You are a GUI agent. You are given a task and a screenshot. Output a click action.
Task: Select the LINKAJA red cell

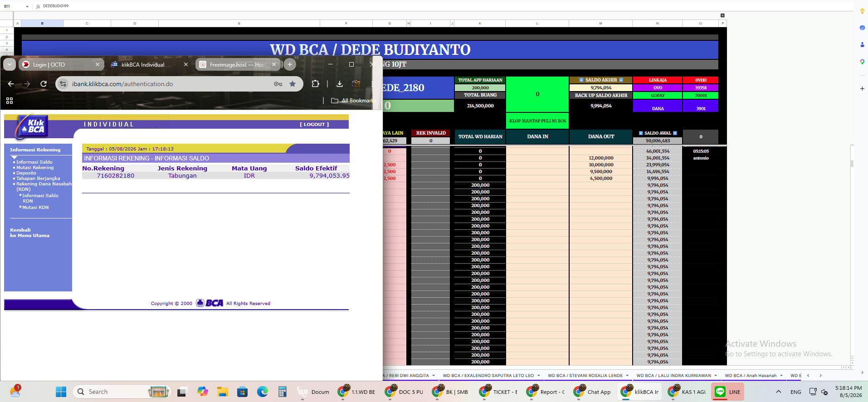pos(658,80)
